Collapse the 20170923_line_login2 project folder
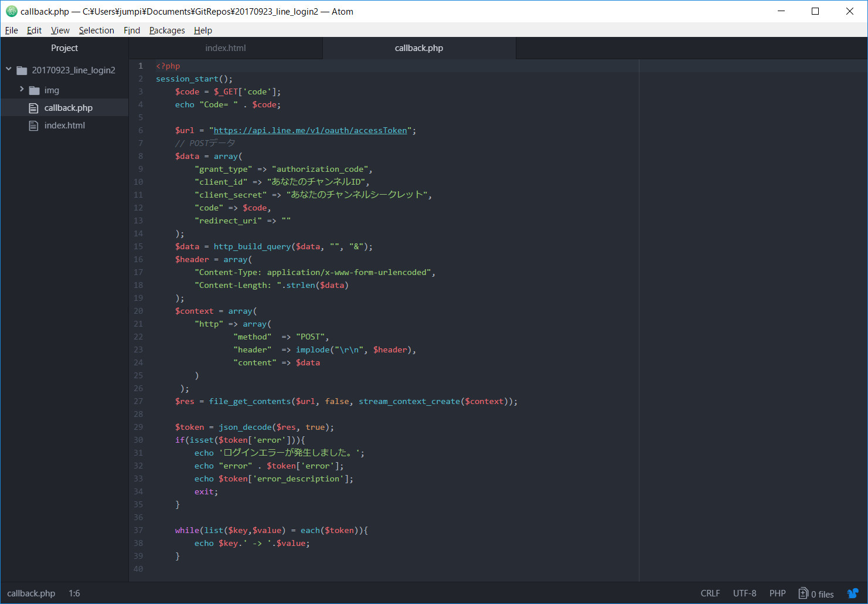This screenshot has width=868, height=604. (x=9, y=70)
